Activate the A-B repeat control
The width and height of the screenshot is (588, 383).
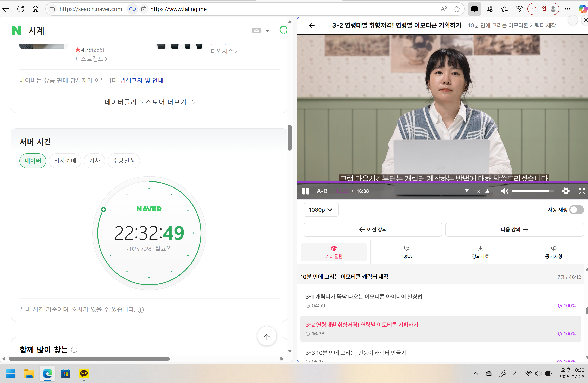tap(322, 191)
